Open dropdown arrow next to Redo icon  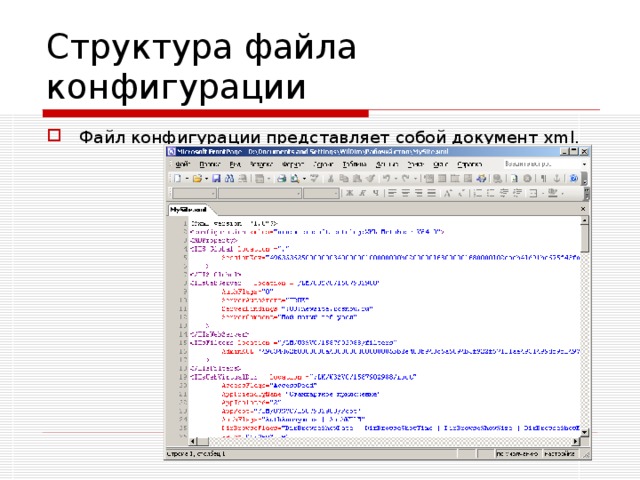click(415, 178)
